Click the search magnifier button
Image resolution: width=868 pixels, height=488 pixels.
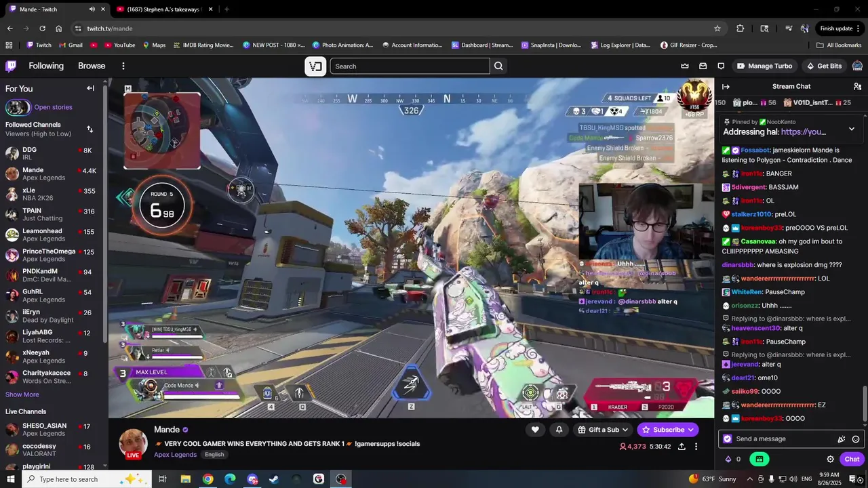(x=498, y=66)
